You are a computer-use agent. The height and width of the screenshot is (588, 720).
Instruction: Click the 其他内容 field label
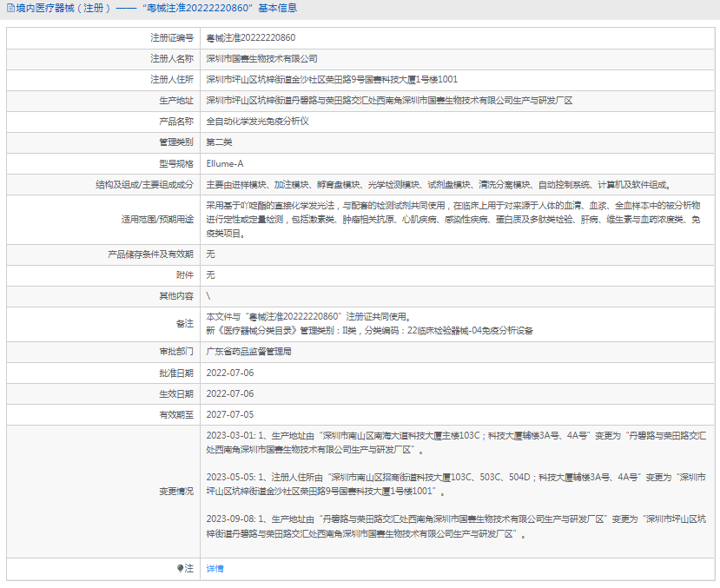176,296
